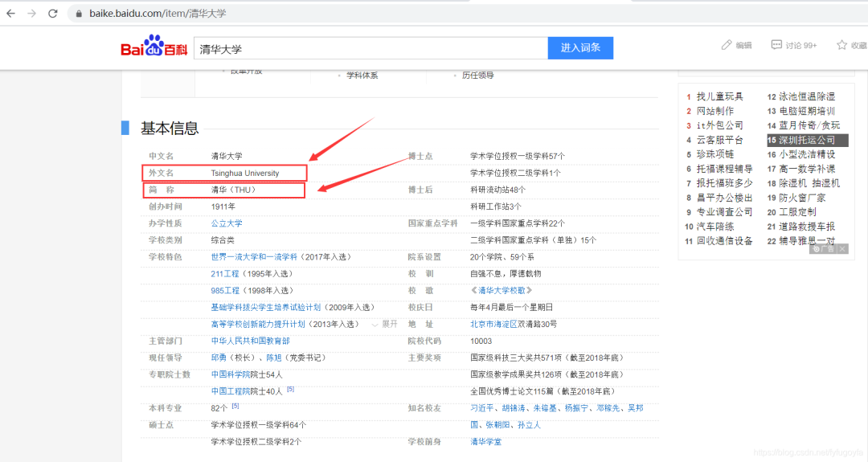Image resolution: width=868 pixels, height=462 pixels.
Task: Open the 邱勇 link
Action: 219,358
